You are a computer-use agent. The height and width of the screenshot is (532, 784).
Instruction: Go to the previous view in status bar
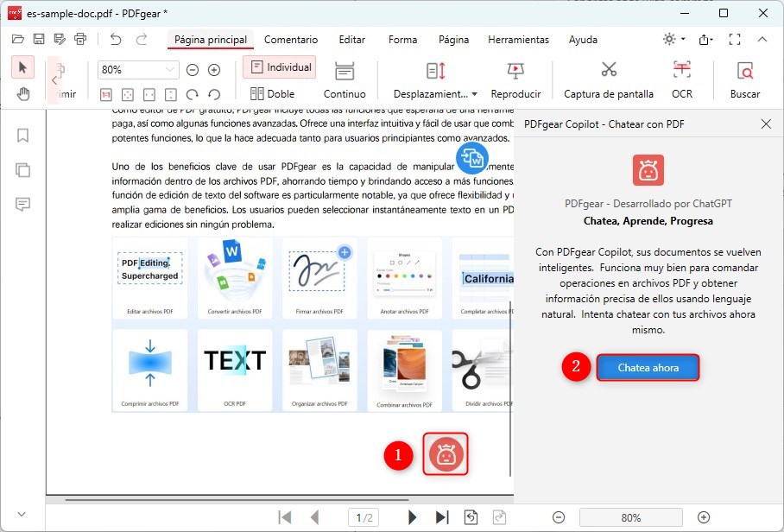pos(471,517)
